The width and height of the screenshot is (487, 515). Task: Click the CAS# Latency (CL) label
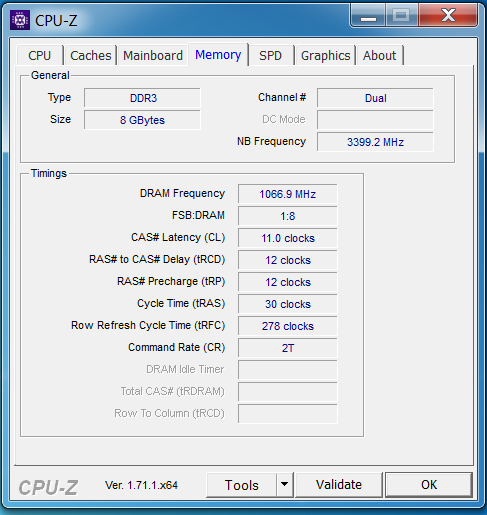pyautogui.click(x=178, y=237)
